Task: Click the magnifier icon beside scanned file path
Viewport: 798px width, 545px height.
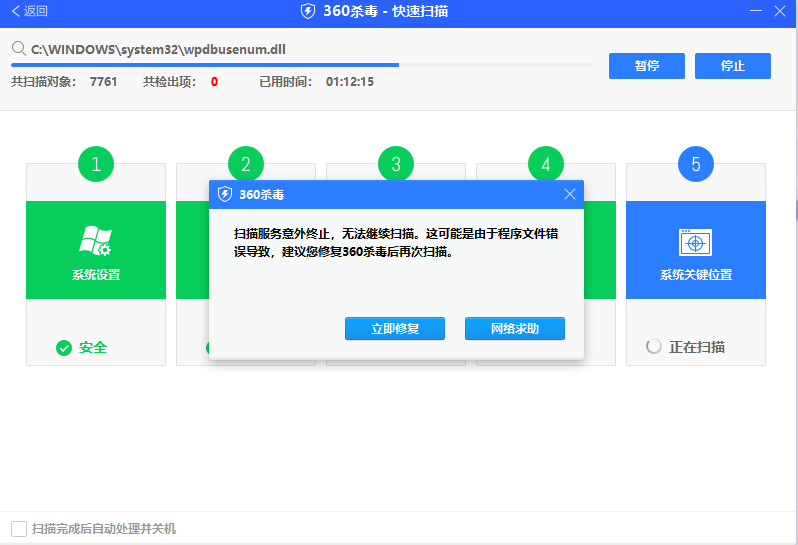Action: pos(19,48)
